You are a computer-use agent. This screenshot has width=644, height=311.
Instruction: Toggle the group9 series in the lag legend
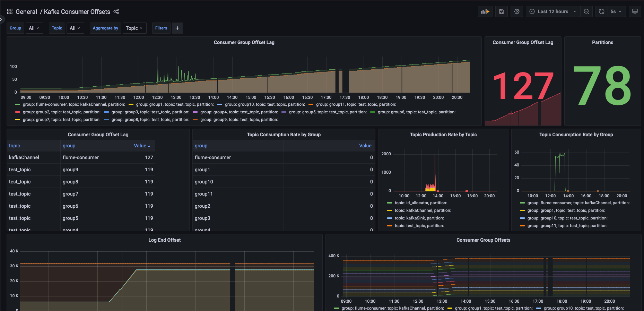239,120
